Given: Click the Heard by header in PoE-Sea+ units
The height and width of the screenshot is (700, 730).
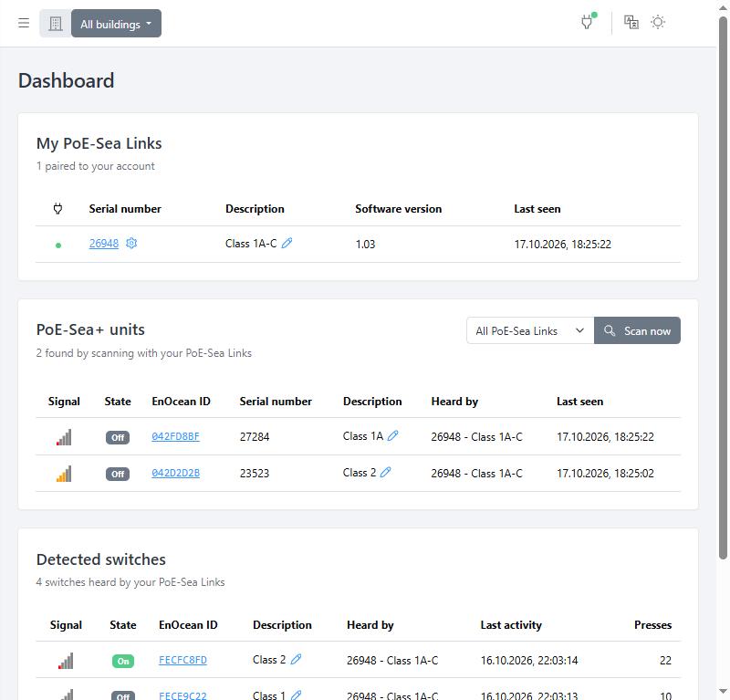Looking at the screenshot, I should pos(454,402).
